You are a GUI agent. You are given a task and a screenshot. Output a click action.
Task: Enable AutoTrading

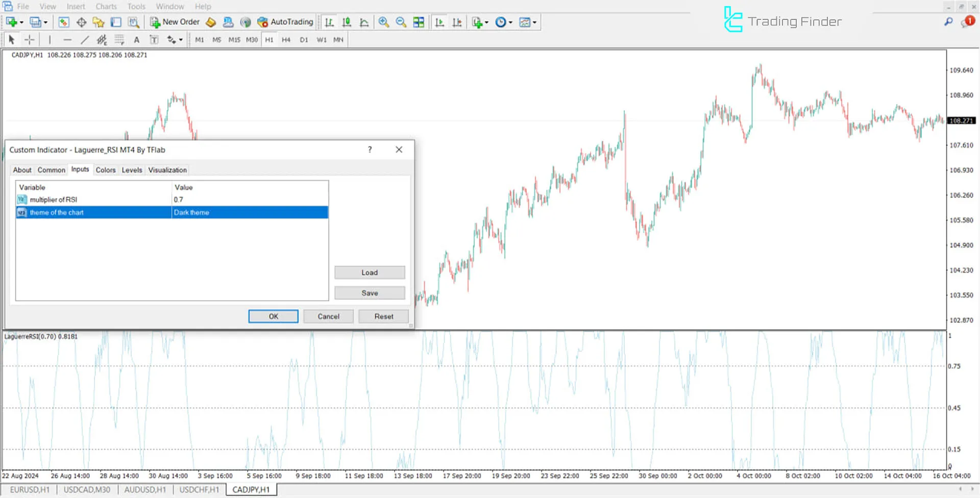pyautogui.click(x=285, y=22)
